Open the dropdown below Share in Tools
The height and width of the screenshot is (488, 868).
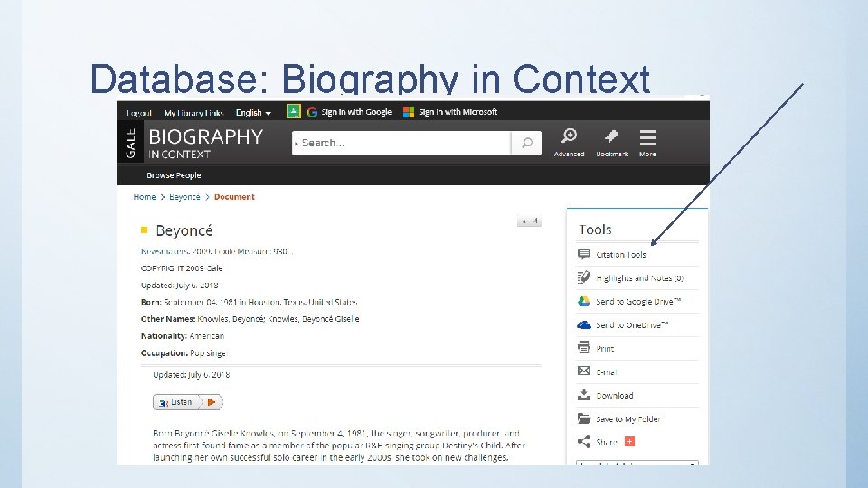[x=637, y=463]
